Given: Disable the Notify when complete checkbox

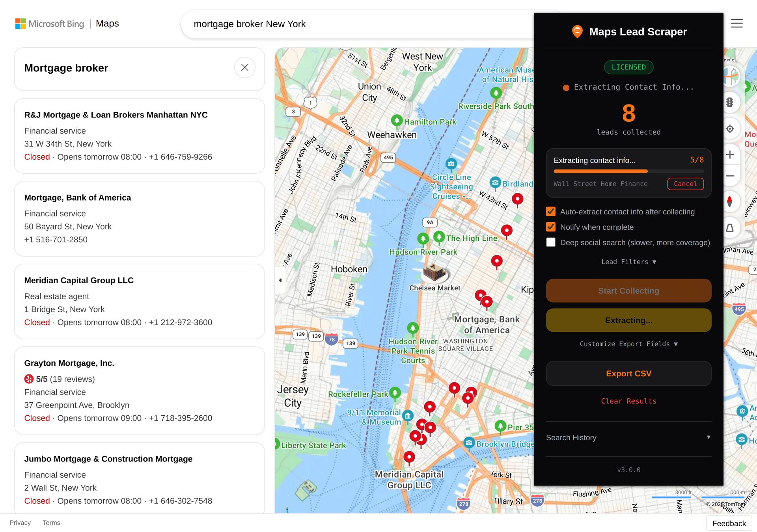Looking at the screenshot, I should pos(550,227).
